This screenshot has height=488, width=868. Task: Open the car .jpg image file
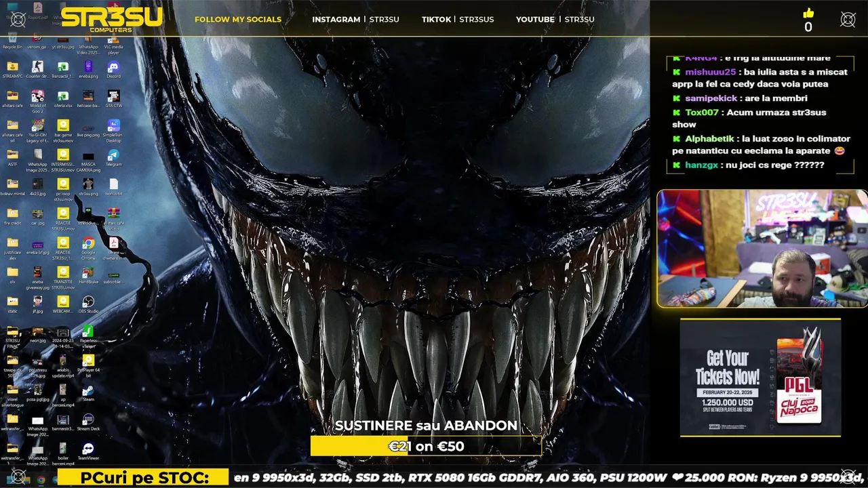37,216
